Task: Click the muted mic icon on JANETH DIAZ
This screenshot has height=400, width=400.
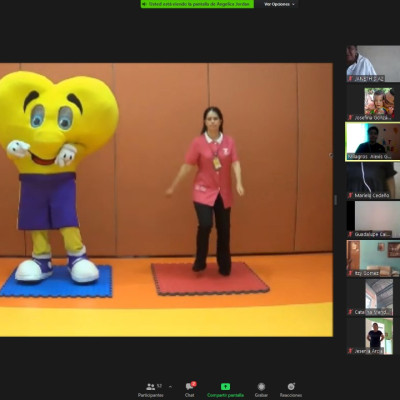Action: (350, 79)
